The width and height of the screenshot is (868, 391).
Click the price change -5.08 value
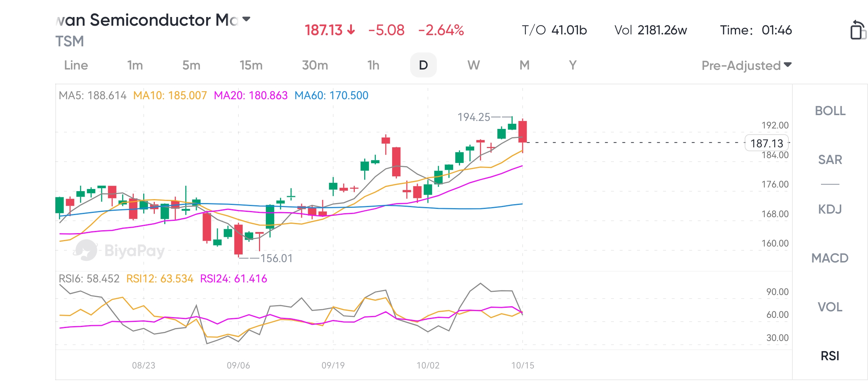pyautogui.click(x=386, y=30)
